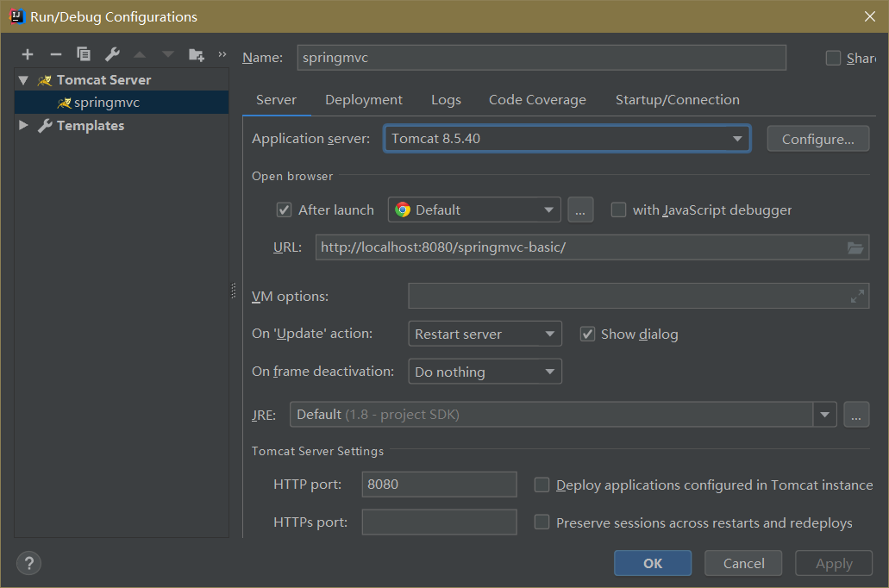
Task: Click the wrench Edit Templates icon
Action: click(x=112, y=54)
